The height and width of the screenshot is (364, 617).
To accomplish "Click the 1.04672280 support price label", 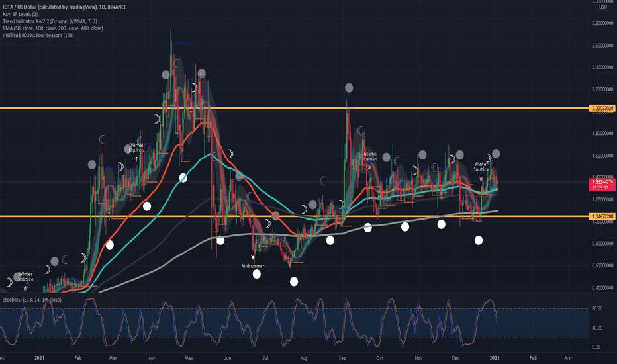I will point(602,216).
